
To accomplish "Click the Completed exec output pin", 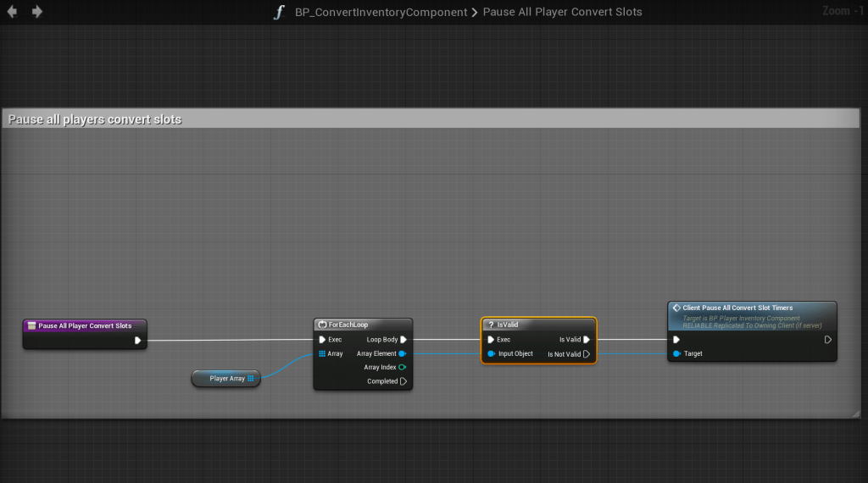I will click(403, 381).
